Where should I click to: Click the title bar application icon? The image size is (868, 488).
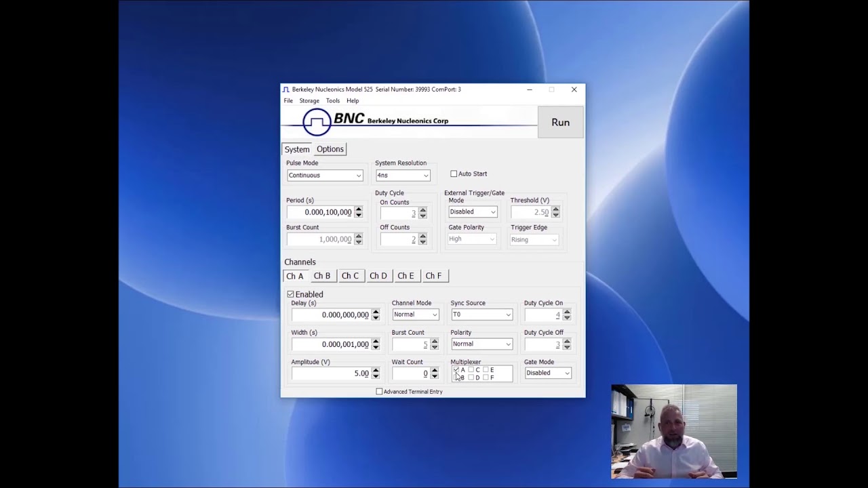point(286,89)
